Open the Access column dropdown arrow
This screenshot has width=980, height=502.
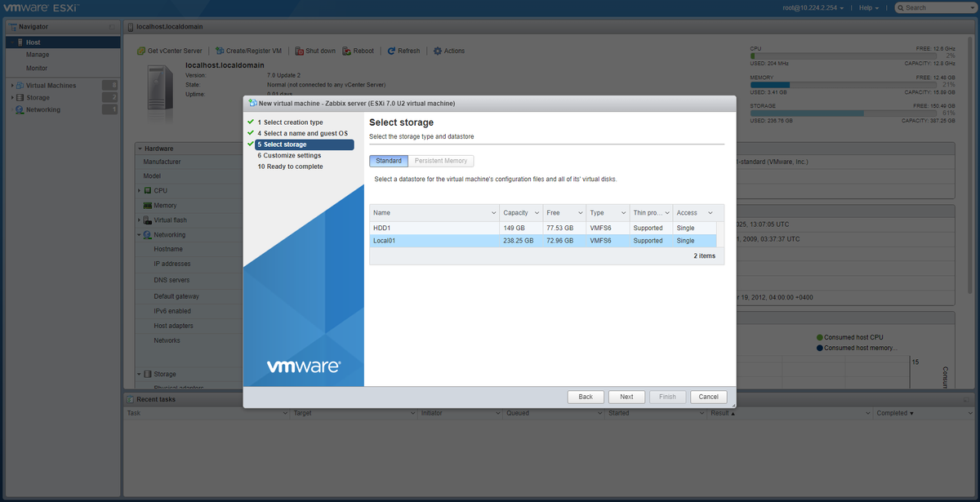pyautogui.click(x=710, y=213)
